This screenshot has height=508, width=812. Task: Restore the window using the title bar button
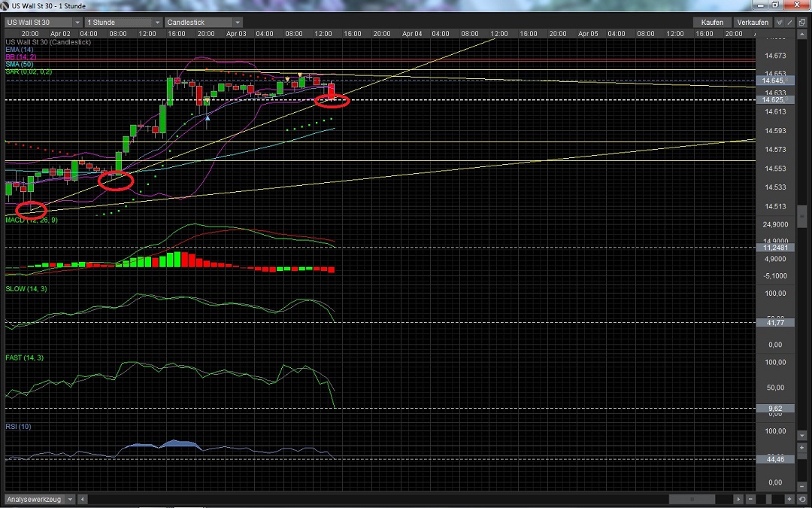coord(775,5)
